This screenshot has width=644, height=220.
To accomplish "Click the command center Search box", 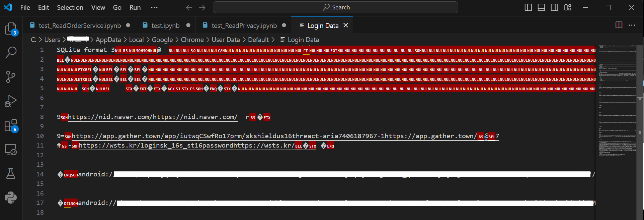I will [x=335, y=7].
